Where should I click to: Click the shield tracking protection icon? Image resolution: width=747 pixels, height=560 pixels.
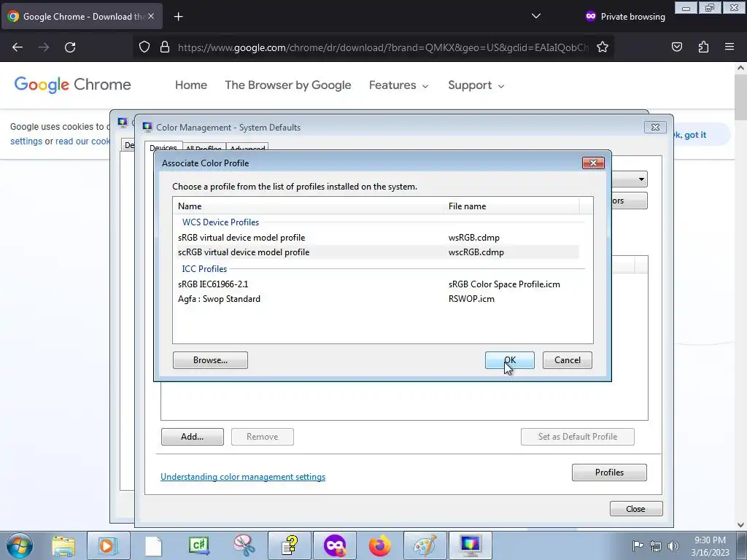click(x=144, y=47)
